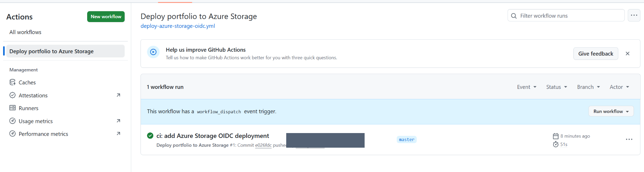Click the Performance metrics gauge icon
Image resolution: width=644 pixels, height=172 pixels.
pos(12,133)
